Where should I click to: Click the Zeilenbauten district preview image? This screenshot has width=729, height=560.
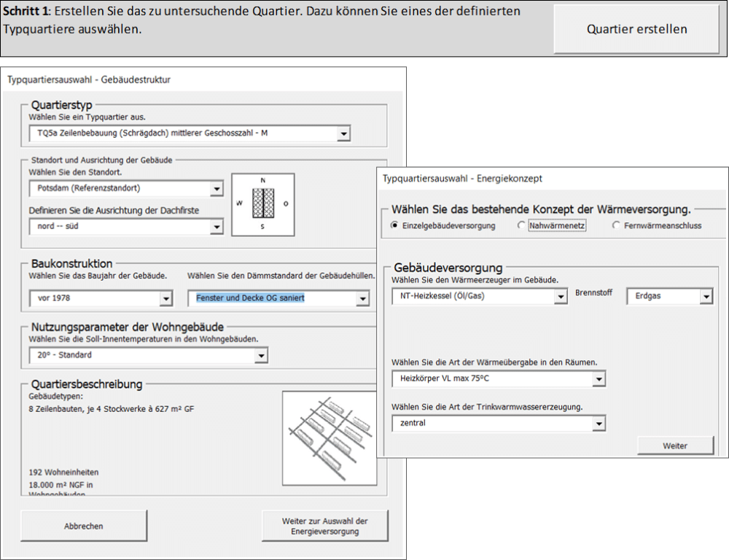click(330, 438)
